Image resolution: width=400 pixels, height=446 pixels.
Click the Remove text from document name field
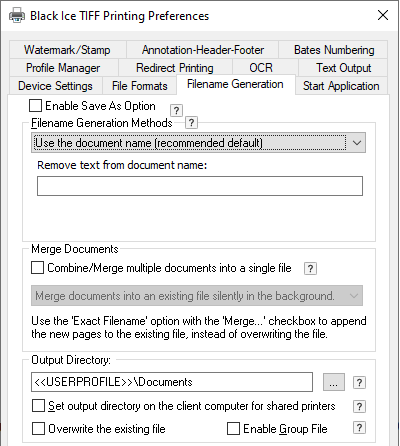pyautogui.click(x=200, y=186)
